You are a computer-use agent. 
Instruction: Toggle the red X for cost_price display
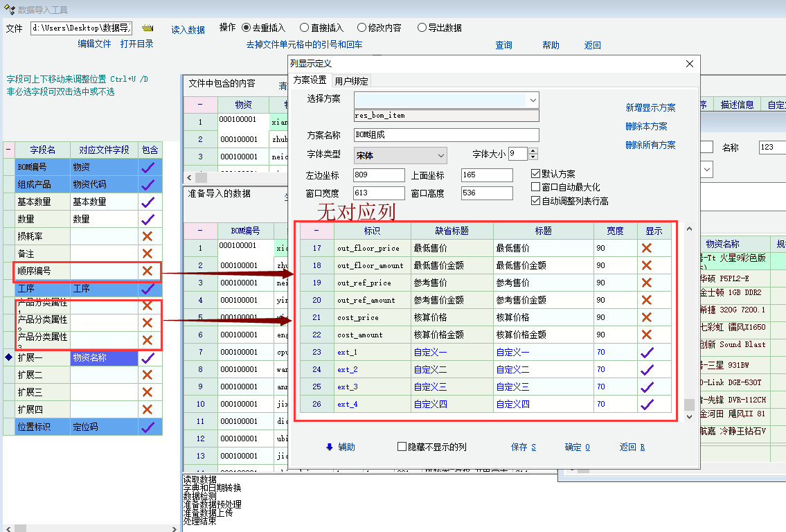tap(647, 317)
